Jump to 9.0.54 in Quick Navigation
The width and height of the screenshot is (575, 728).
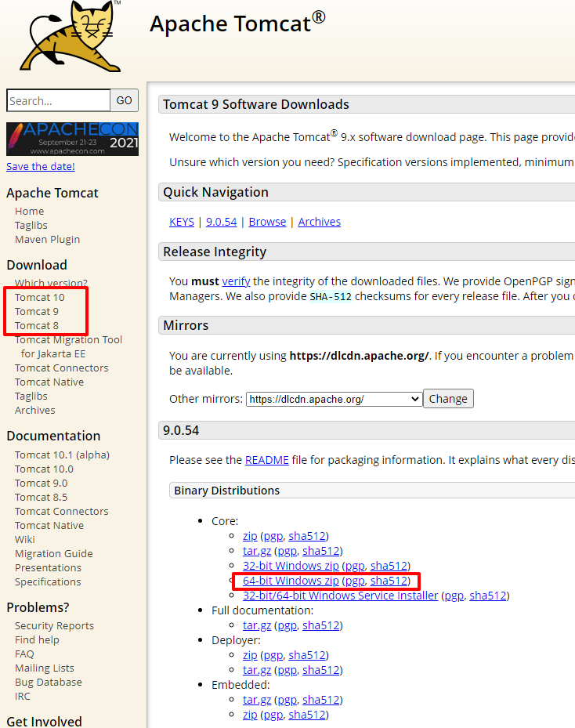pos(222,222)
